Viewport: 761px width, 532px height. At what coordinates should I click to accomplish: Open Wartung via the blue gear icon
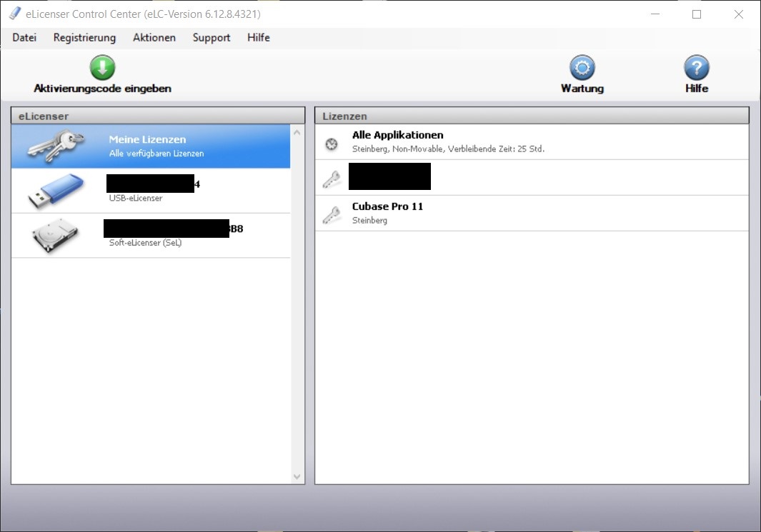[582, 67]
